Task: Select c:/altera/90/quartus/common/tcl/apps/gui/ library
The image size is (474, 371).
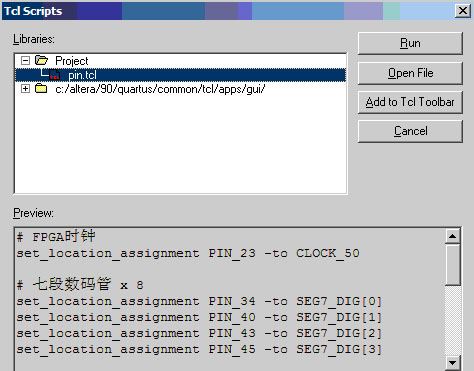Action: 160,89
